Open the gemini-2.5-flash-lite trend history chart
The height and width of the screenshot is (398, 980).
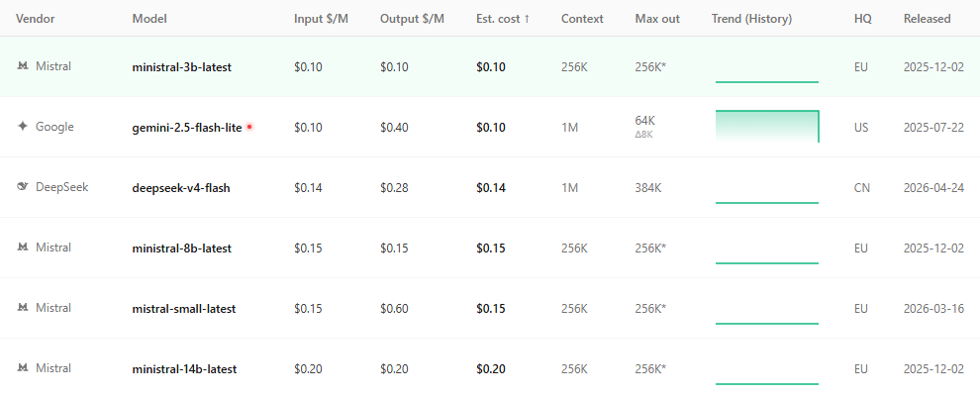point(767,126)
